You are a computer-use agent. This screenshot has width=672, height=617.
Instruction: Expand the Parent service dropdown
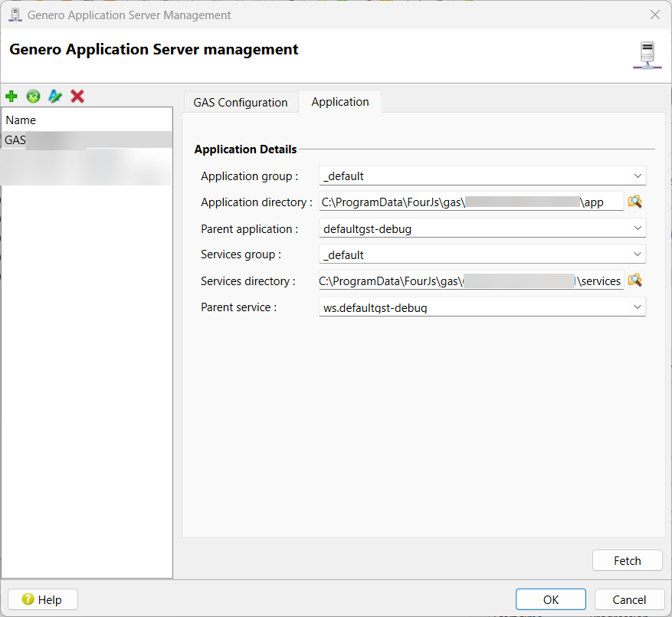pyautogui.click(x=638, y=307)
